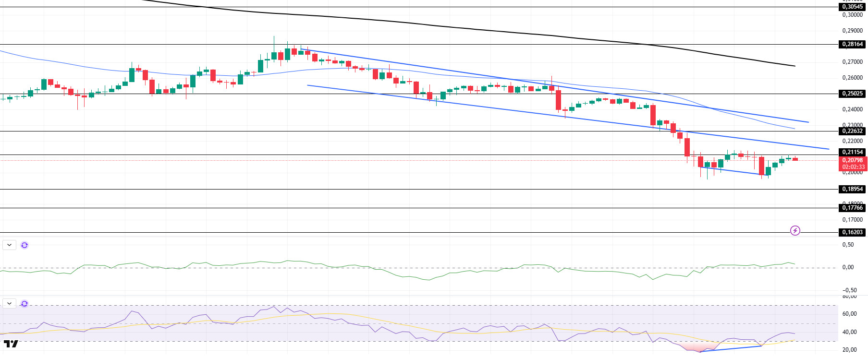This screenshot has height=357, width=868.
Task: Click the 60,00 RSI scale value
Action: click(850, 314)
